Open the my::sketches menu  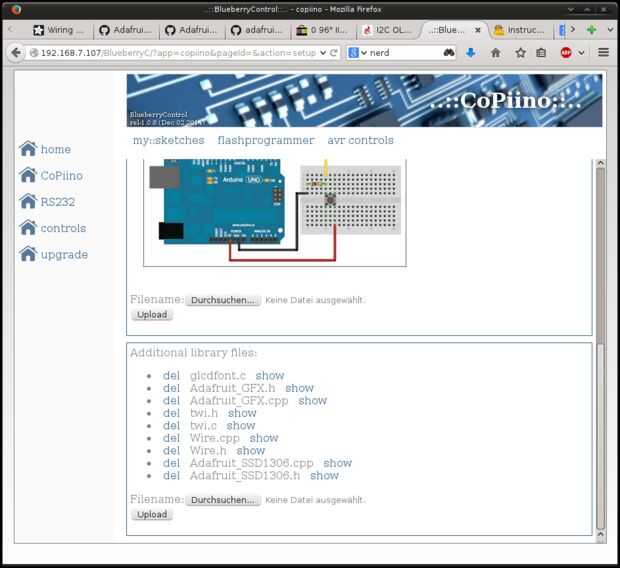point(168,140)
